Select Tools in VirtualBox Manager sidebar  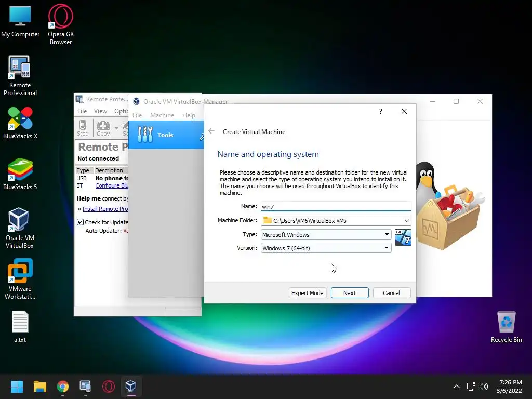(166, 135)
